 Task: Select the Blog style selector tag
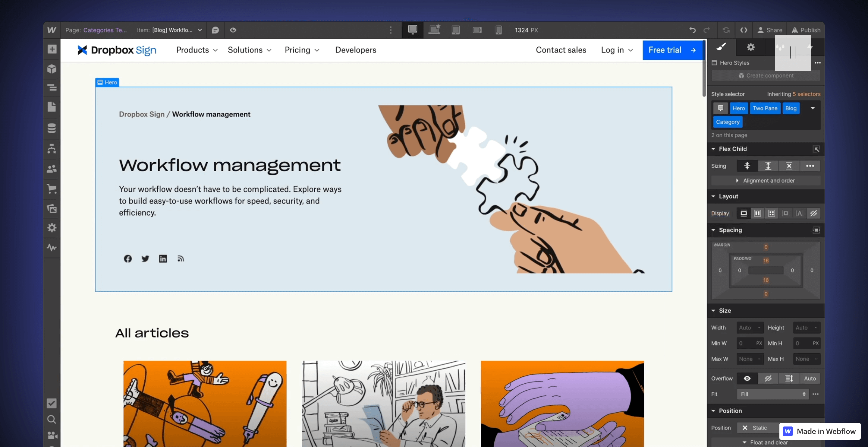pyautogui.click(x=791, y=108)
